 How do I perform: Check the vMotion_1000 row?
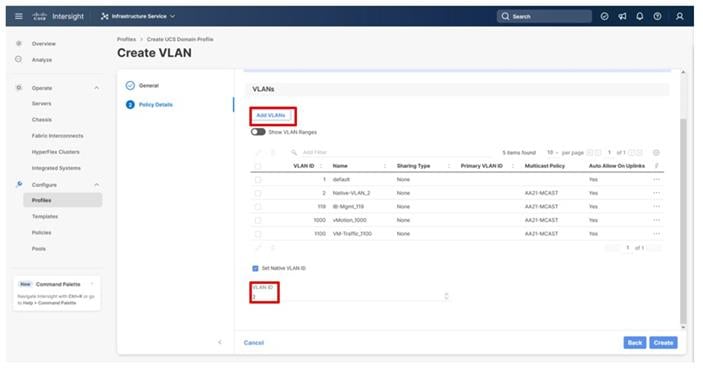coord(258,220)
